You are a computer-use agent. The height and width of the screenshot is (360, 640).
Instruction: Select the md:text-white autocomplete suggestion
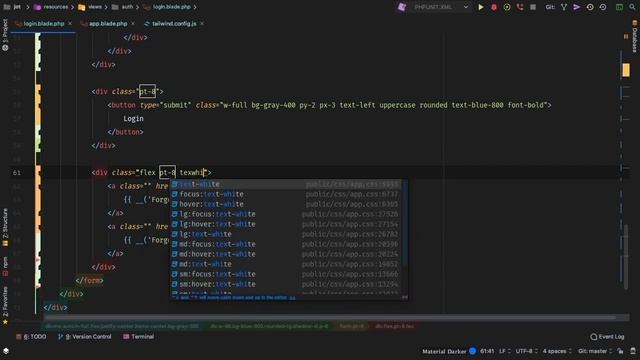286,264
